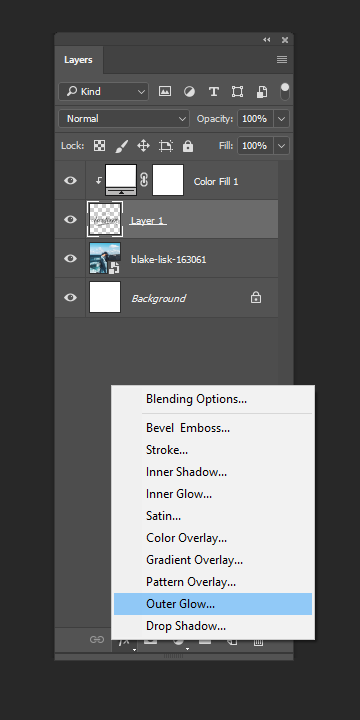Hide Layer 1 visibility eye
The height and width of the screenshot is (720, 360).
point(70,219)
